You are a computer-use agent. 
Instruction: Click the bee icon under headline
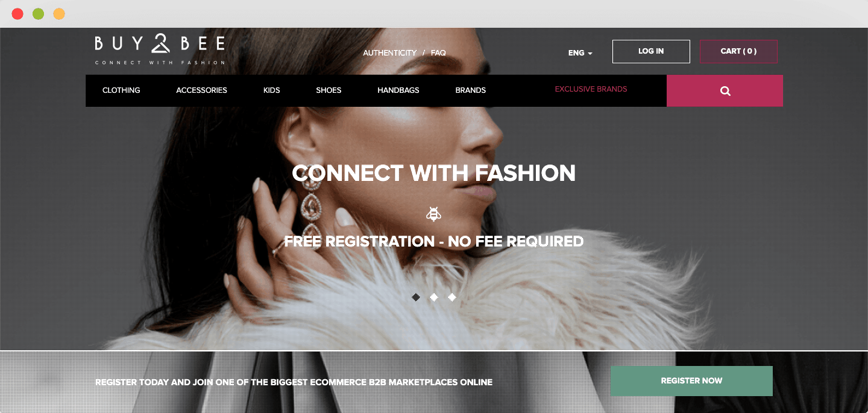433,213
